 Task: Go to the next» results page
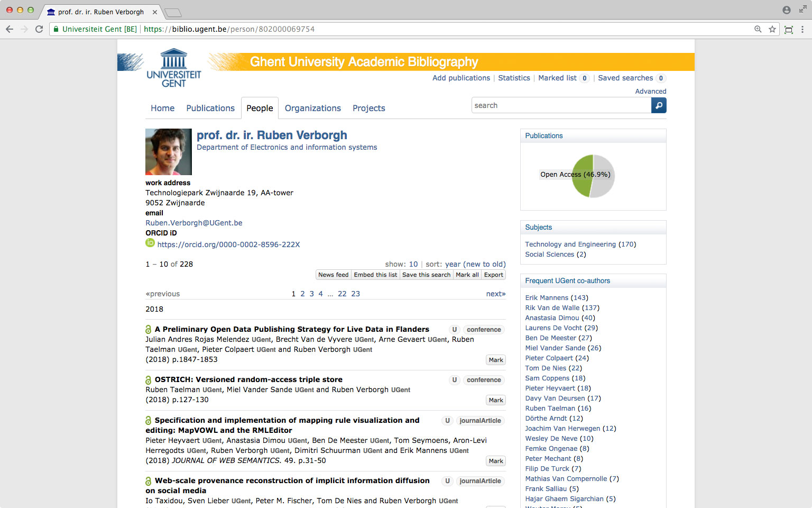(x=495, y=294)
